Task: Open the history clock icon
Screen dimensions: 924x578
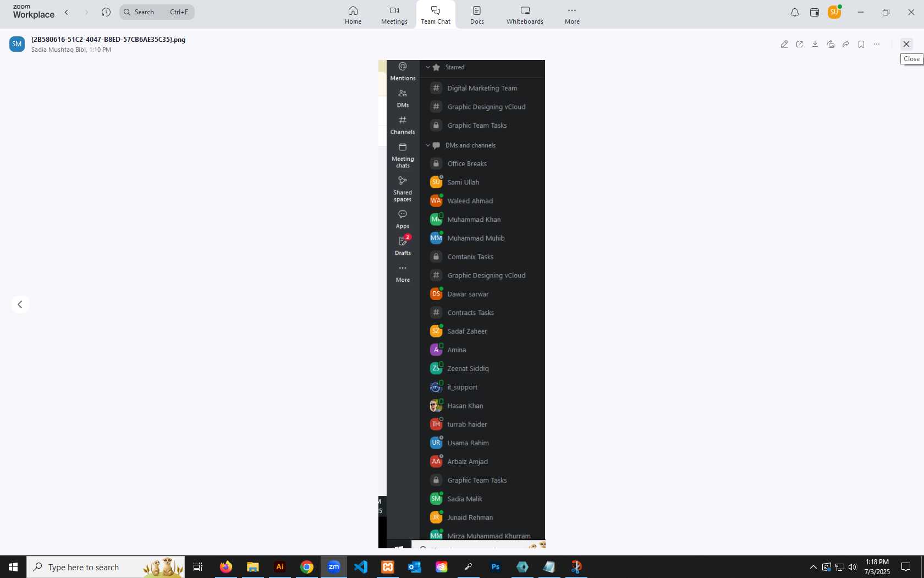Action: point(106,12)
